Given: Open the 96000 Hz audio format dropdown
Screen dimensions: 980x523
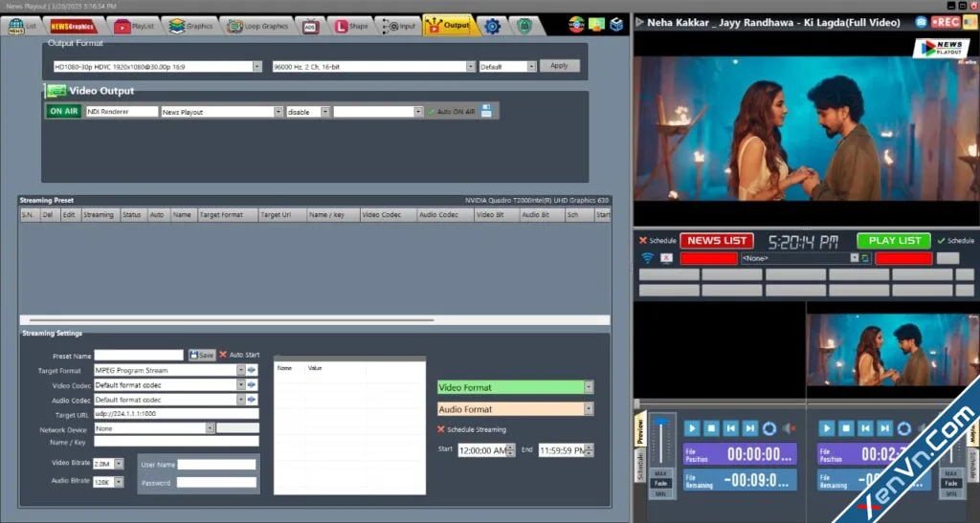Looking at the screenshot, I should (x=471, y=66).
